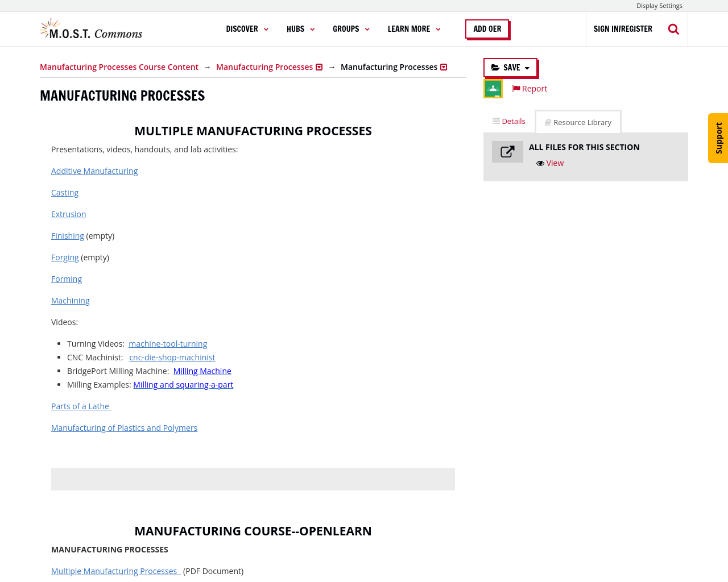Viewport: 728px width, 582px height.
Task: Expand the Discover navigation menu
Action: click(x=247, y=28)
